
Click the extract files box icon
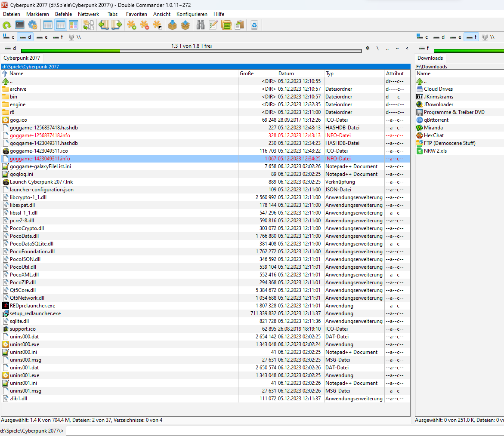coord(185,25)
